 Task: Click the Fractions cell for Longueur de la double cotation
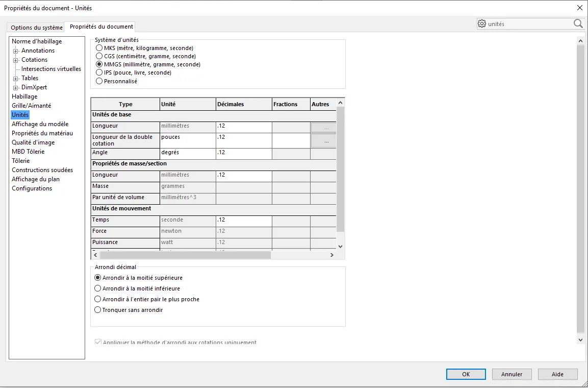point(291,141)
